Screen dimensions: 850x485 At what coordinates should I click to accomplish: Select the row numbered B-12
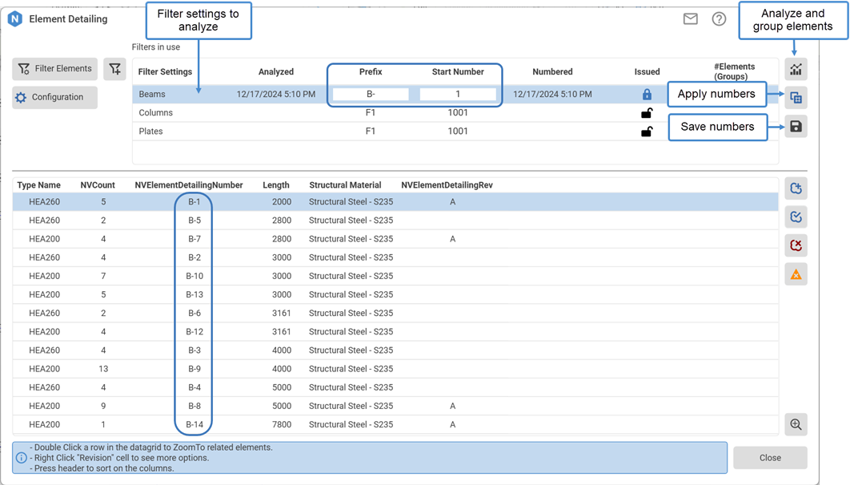coord(396,332)
